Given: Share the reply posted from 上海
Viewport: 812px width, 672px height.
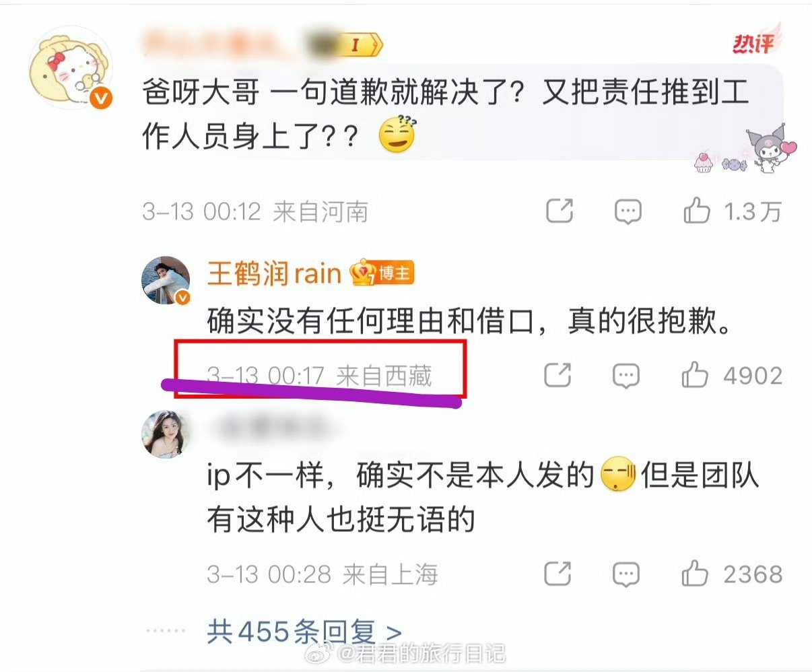Looking at the screenshot, I should (x=557, y=574).
